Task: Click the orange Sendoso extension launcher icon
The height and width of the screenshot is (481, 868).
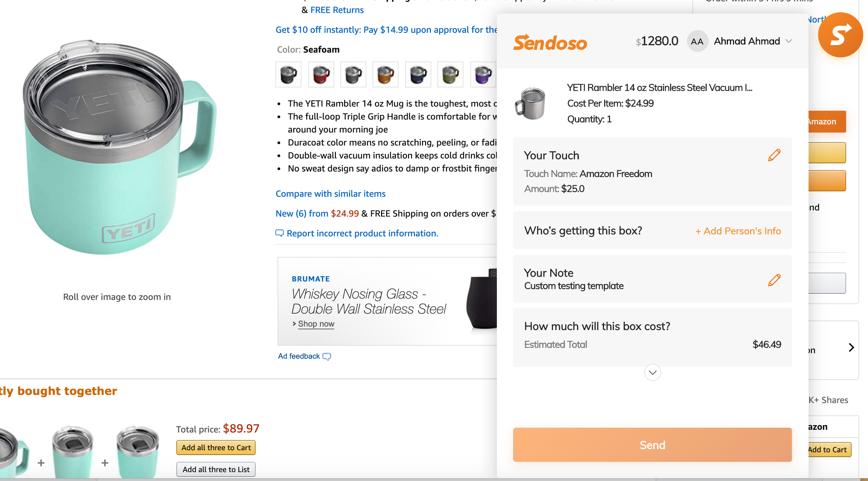Action: coord(840,35)
